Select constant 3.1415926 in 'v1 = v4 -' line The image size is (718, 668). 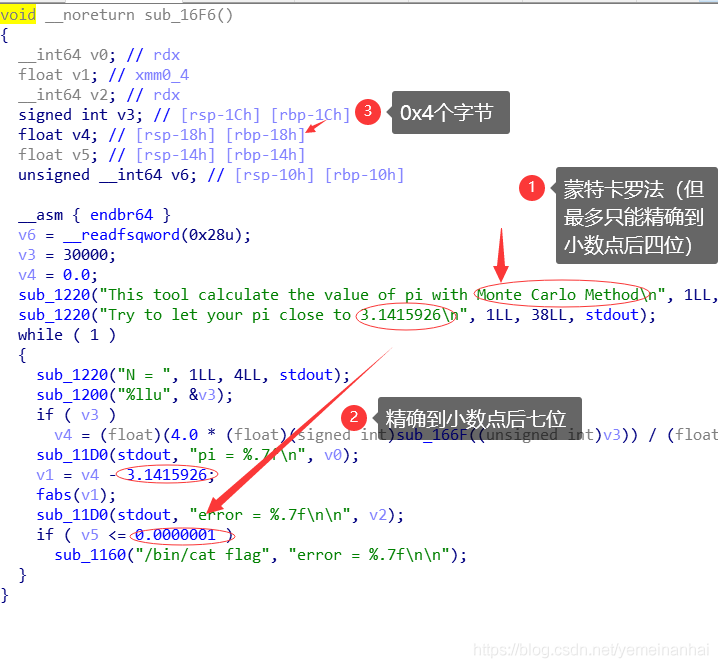coord(166,475)
